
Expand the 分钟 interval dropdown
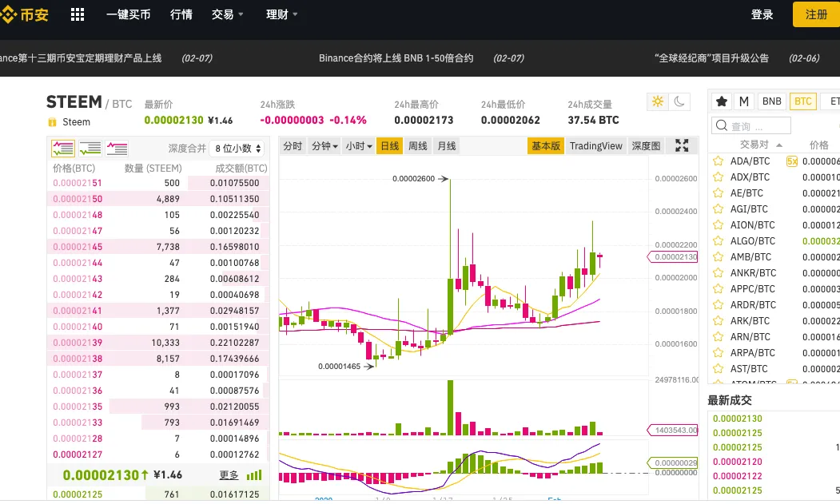coord(324,145)
